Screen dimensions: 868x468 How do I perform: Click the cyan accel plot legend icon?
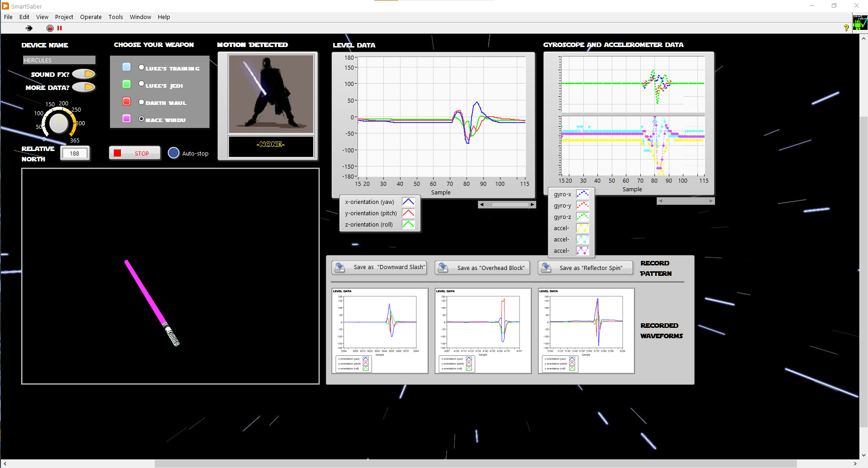tap(582, 239)
